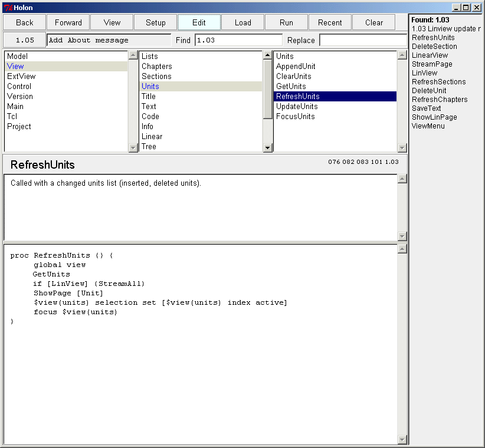
Task: Click the Back toolbar button
Action: 25,22
